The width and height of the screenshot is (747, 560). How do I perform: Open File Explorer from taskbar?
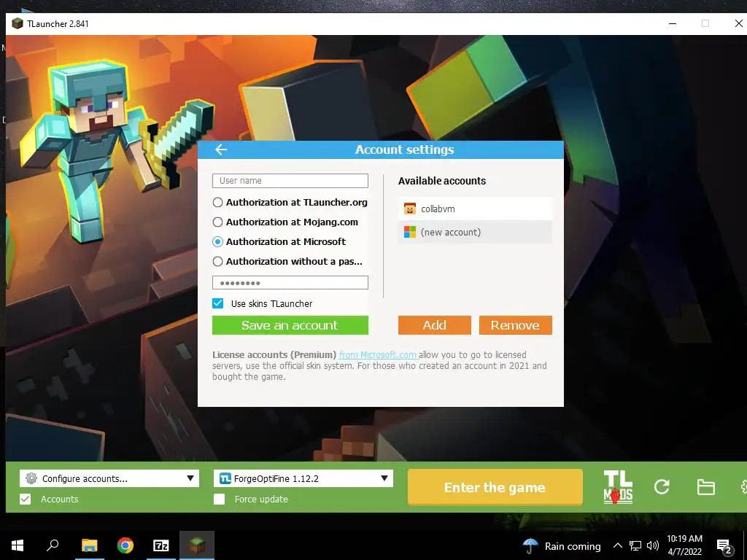(x=90, y=545)
